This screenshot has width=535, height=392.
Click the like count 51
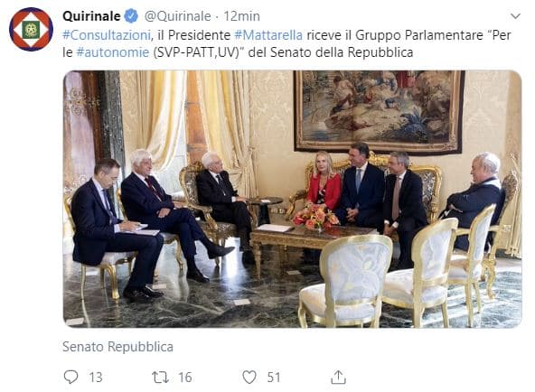pyautogui.click(x=274, y=378)
